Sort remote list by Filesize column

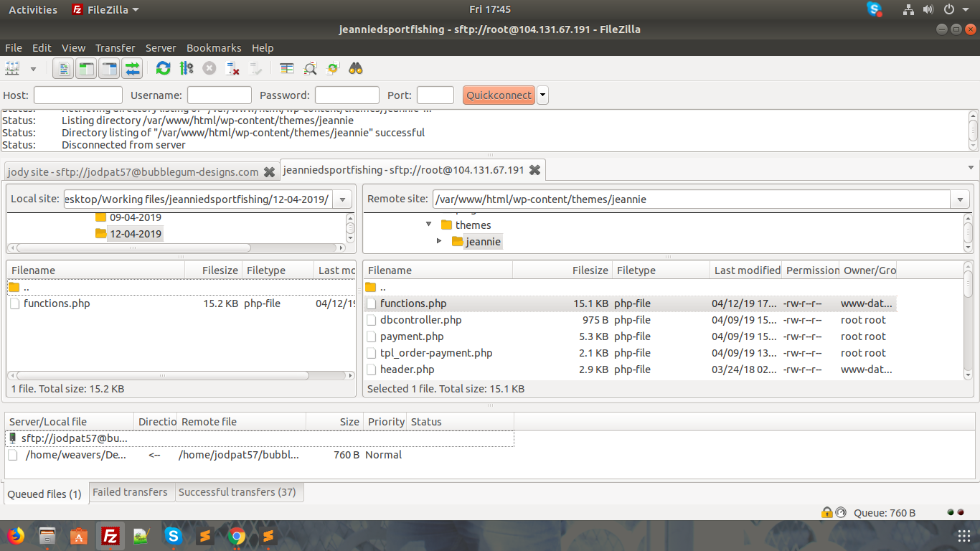click(x=562, y=270)
